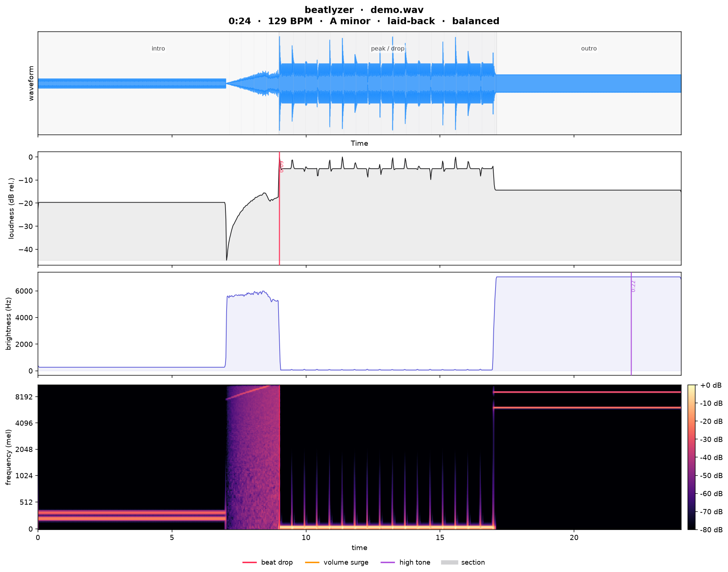This screenshot has width=728, height=572.
Task: Click the 'loudness (dB rel.)' axis label
Action: point(11,208)
